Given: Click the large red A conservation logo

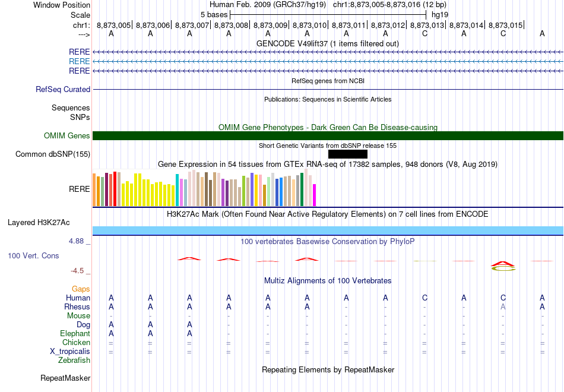Looking at the screenshot, I should click(x=503, y=264).
